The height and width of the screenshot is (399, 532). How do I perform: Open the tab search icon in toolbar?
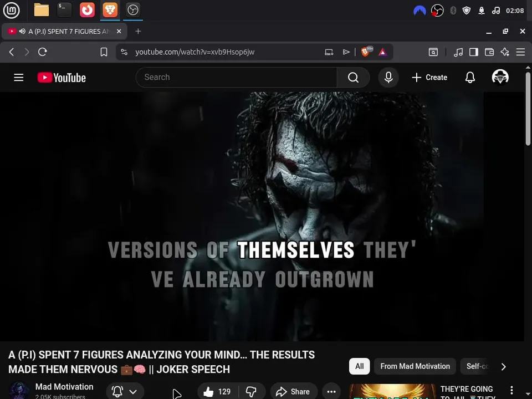[433, 52]
